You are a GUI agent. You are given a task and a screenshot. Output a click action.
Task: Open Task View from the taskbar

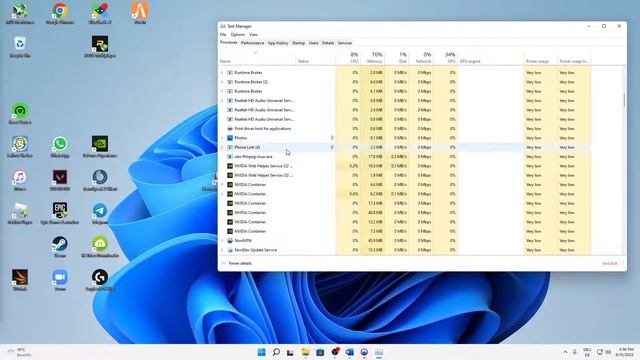290,352
